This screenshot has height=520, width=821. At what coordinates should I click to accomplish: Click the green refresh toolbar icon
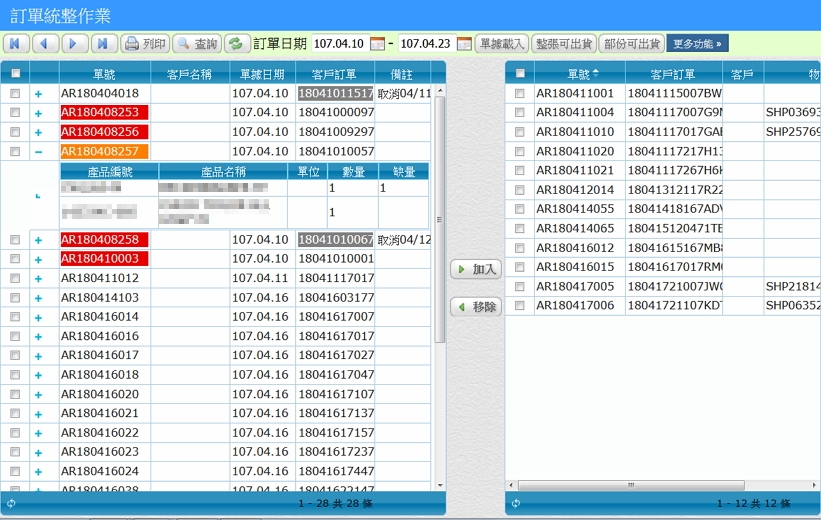[236, 44]
